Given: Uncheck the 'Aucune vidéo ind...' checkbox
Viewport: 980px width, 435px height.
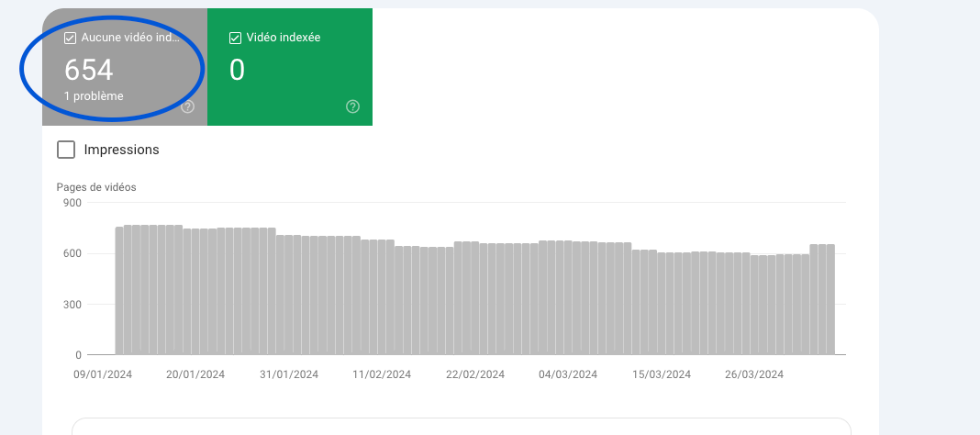Looking at the screenshot, I should click(x=70, y=39).
